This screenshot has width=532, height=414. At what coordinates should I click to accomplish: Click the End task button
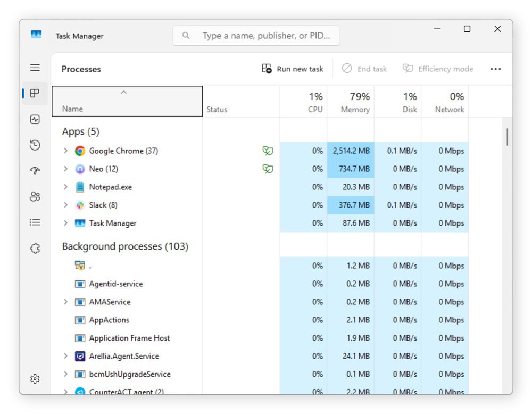click(364, 69)
